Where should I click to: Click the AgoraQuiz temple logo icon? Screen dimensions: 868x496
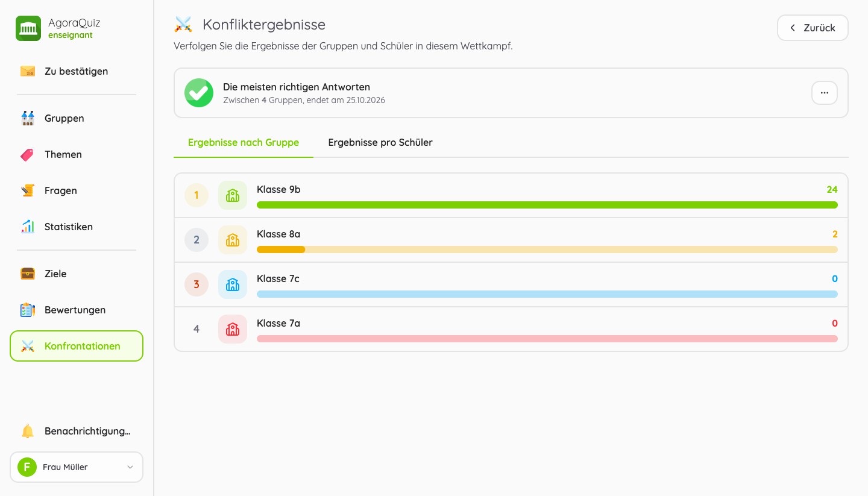click(x=28, y=28)
